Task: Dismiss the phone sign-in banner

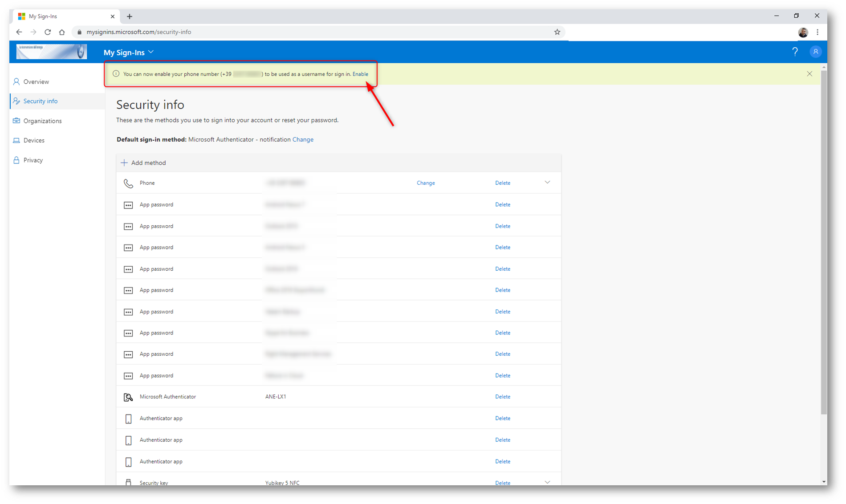Action: point(809,74)
